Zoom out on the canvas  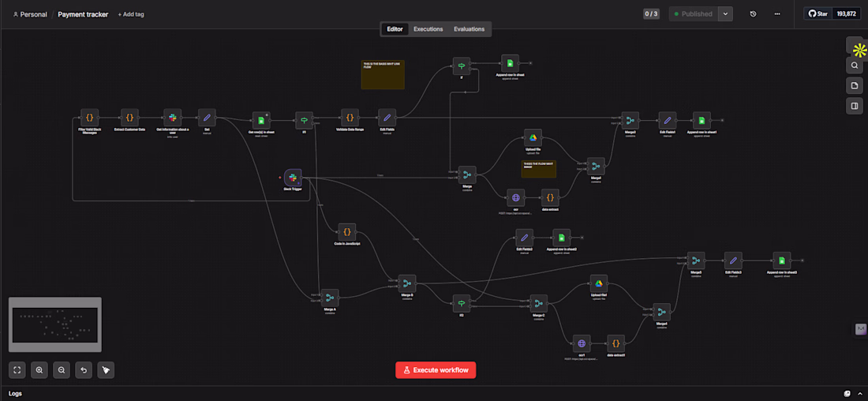click(62, 370)
